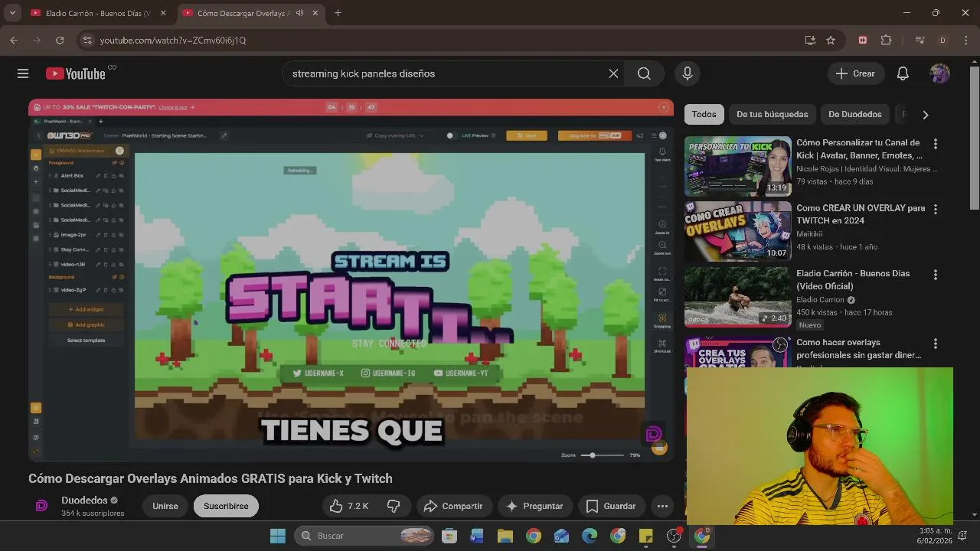Click the taskbar clock and date
This screenshot has height=551, width=980.
coord(934,536)
